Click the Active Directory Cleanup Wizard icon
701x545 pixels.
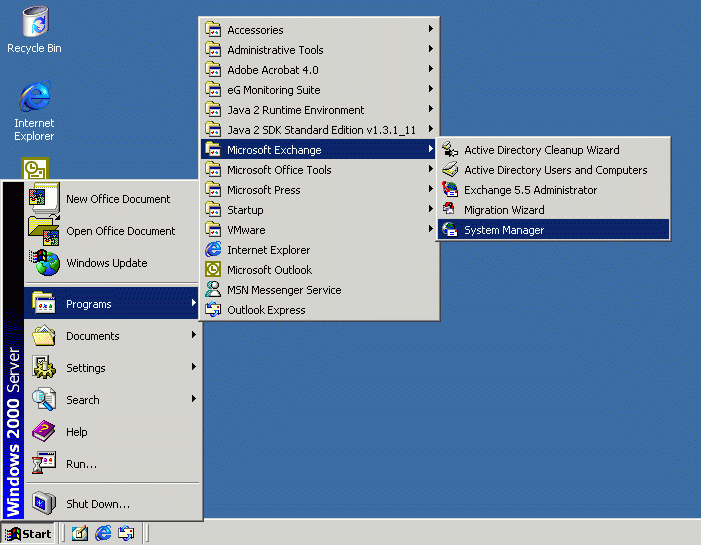click(x=450, y=149)
